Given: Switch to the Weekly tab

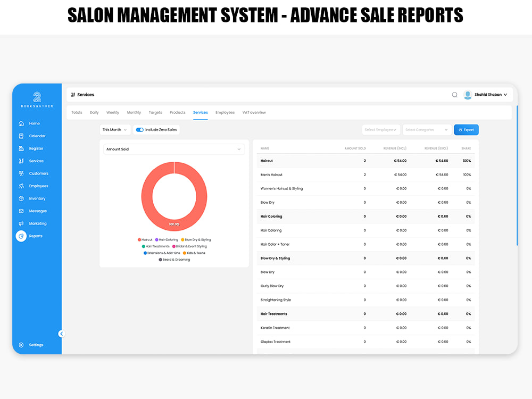Looking at the screenshot, I should pyautogui.click(x=113, y=113).
